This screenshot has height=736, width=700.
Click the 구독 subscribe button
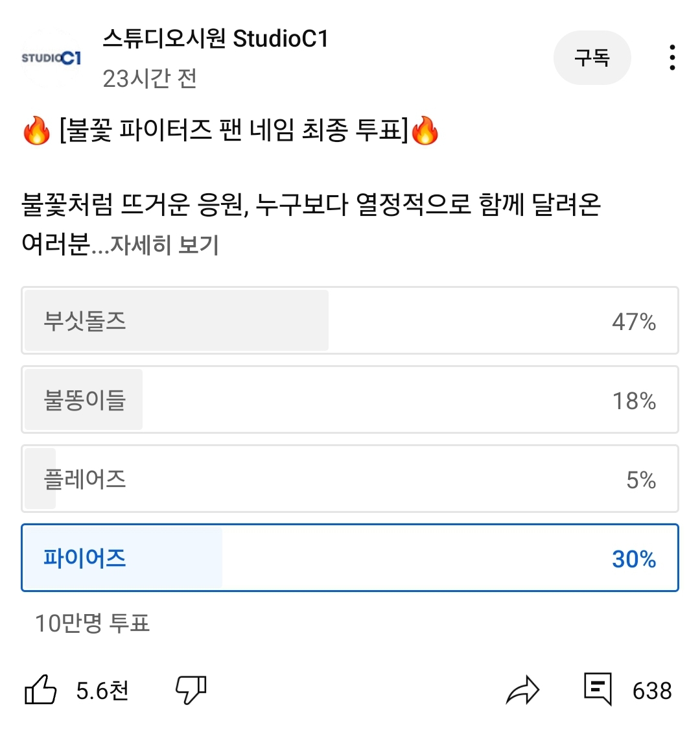(x=592, y=58)
